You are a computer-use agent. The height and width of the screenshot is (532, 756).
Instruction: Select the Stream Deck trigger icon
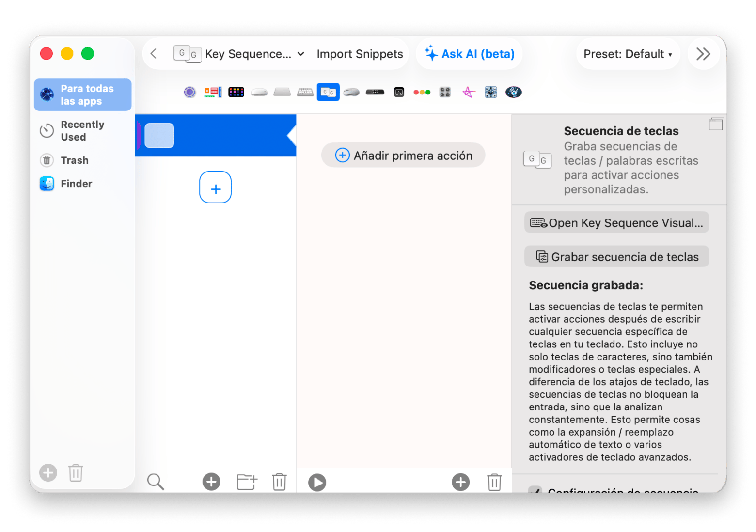tap(236, 92)
